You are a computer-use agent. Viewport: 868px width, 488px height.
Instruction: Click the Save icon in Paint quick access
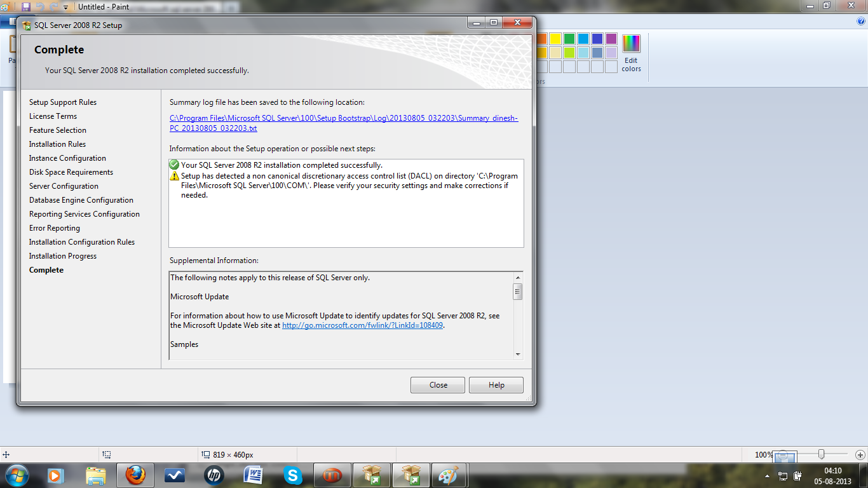[x=26, y=6]
